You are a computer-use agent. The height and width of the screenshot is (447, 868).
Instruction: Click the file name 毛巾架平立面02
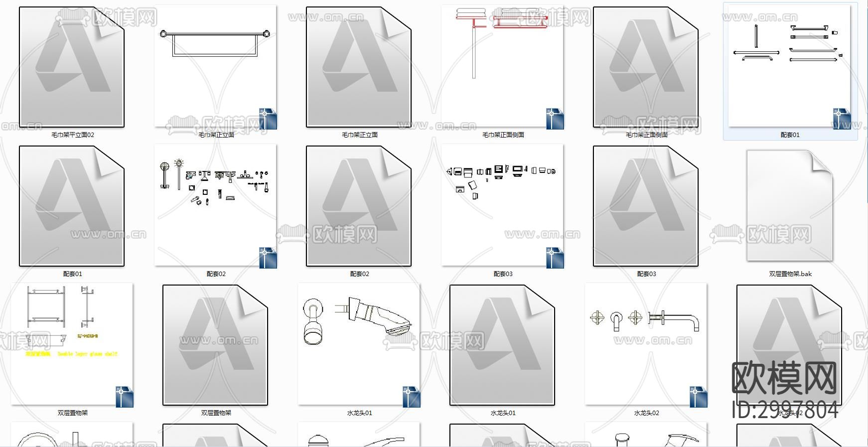73,135
